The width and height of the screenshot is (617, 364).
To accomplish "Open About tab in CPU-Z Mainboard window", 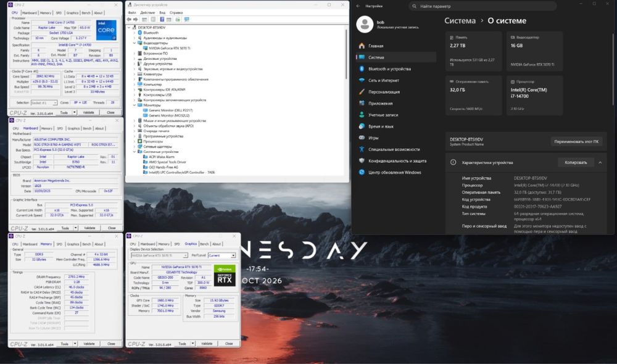I will (x=99, y=128).
